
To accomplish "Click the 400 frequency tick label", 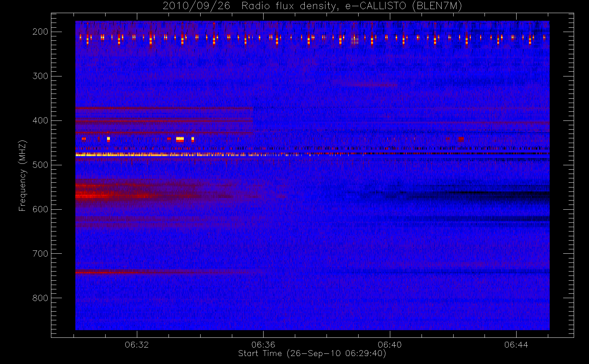I will click(40, 120).
